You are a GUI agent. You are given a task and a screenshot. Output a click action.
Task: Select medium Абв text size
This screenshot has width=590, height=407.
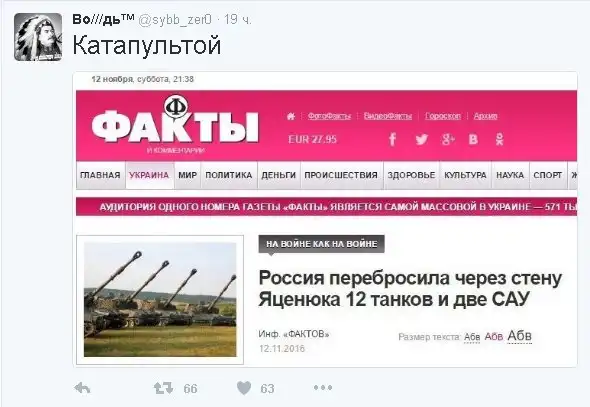click(x=494, y=336)
